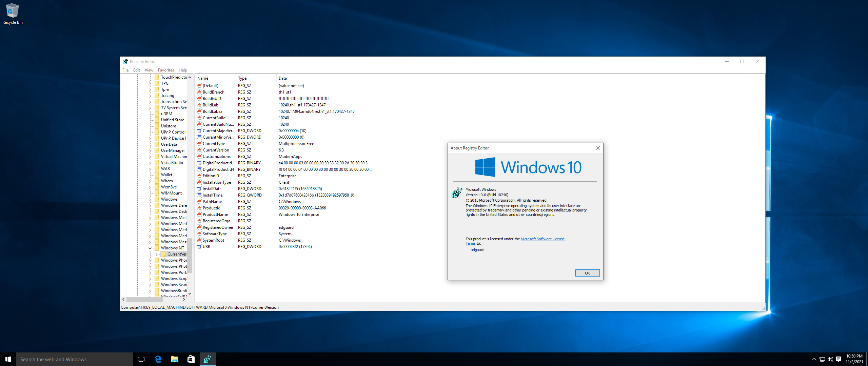Open the File menu
This screenshot has height=366, width=868.
tap(125, 70)
